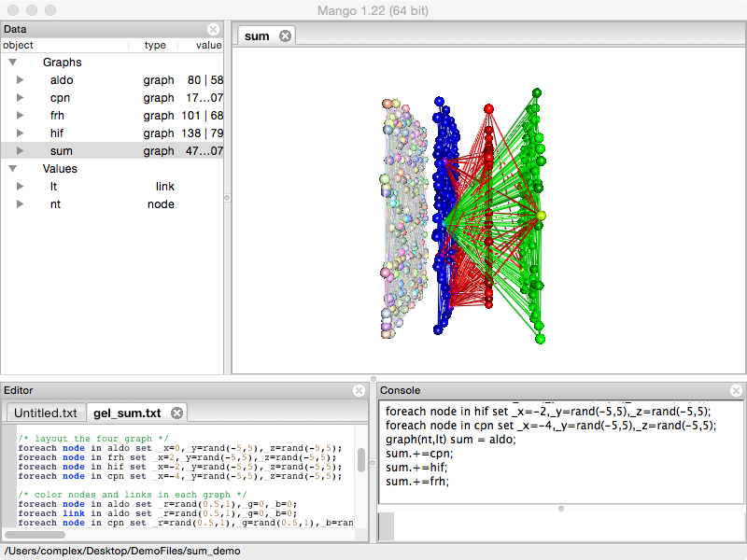This screenshot has width=747, height=560.
Task: Expand the aldo graph entry
Action: click(x=21, y=80)
